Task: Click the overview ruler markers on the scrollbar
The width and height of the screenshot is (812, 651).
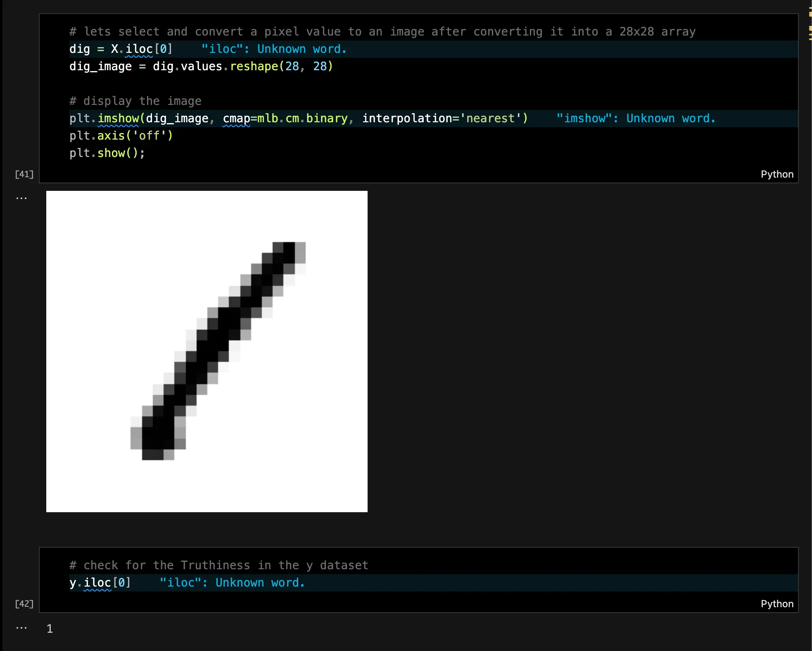Action: [x=810, y=24]
